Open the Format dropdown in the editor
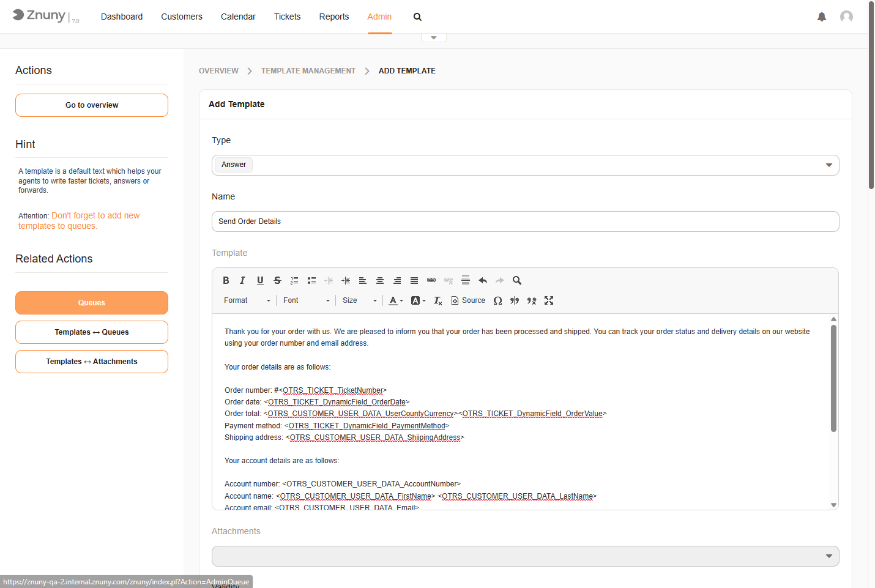 247,300
